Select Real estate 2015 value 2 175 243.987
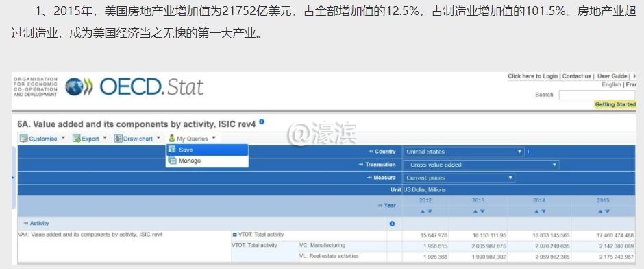Viewport: 644px width, 269px height. point(616,257)
